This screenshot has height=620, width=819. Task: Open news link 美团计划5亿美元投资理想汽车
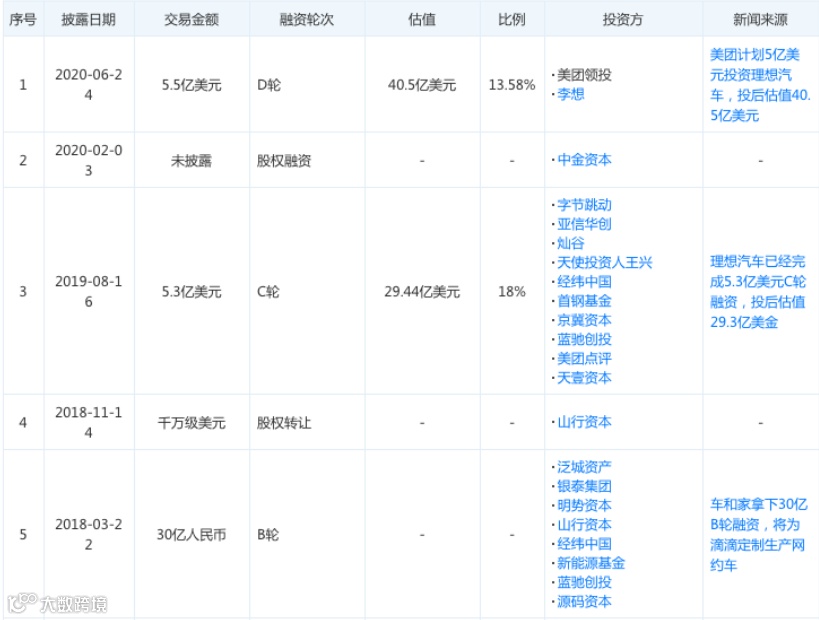(x=760, y=85)
